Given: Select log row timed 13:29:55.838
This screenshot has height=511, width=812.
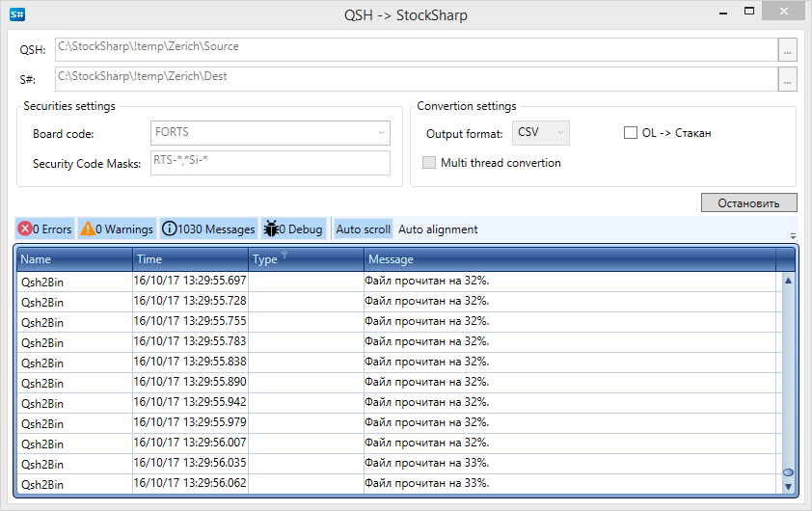Looking at the screenshot, I should (x=398, y=362).
